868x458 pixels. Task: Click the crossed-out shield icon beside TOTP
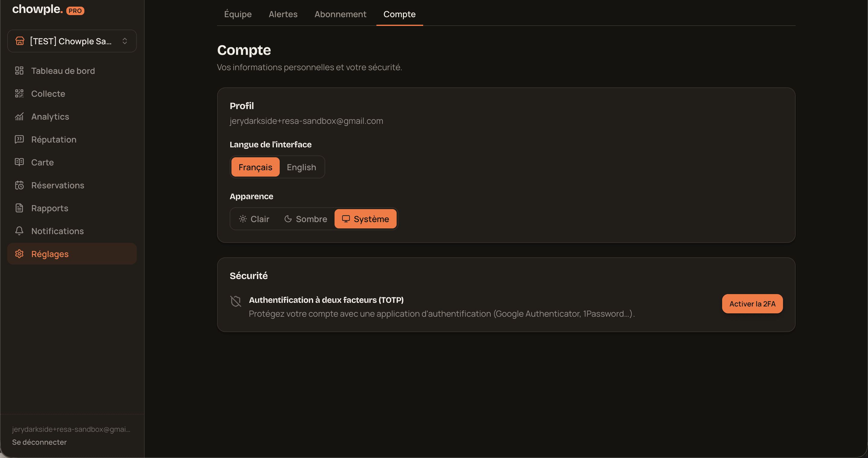click(x=235, y=301)
